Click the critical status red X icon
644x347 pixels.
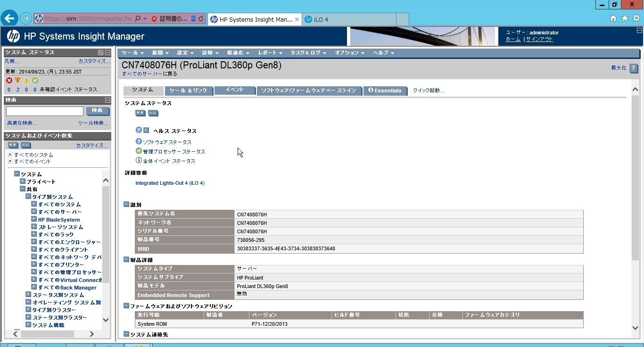(x=9, y=81)
